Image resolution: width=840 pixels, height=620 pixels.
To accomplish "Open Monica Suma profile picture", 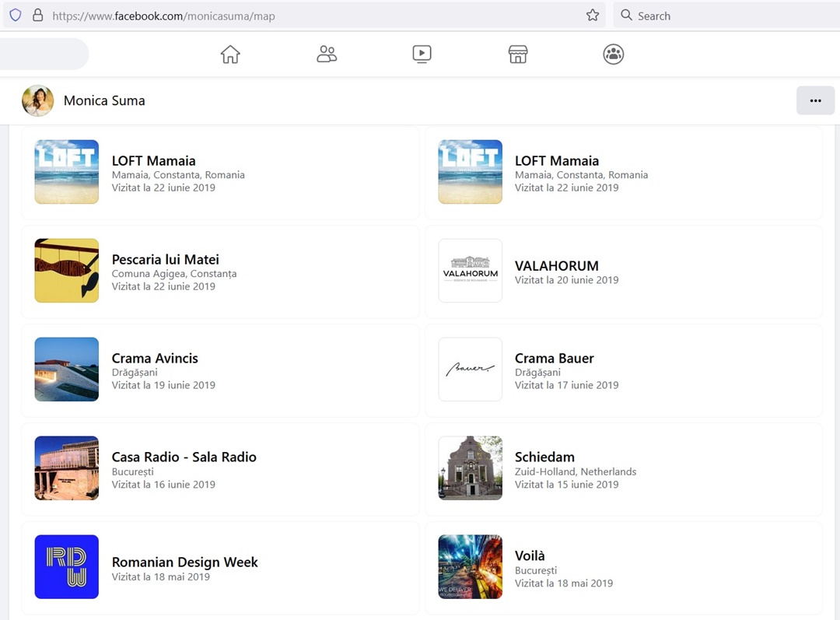I will click(38, 101).
